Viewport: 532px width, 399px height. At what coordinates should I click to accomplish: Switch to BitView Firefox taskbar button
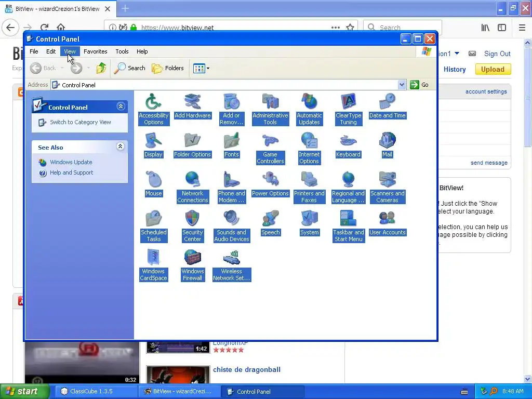[x=178, y=391]
